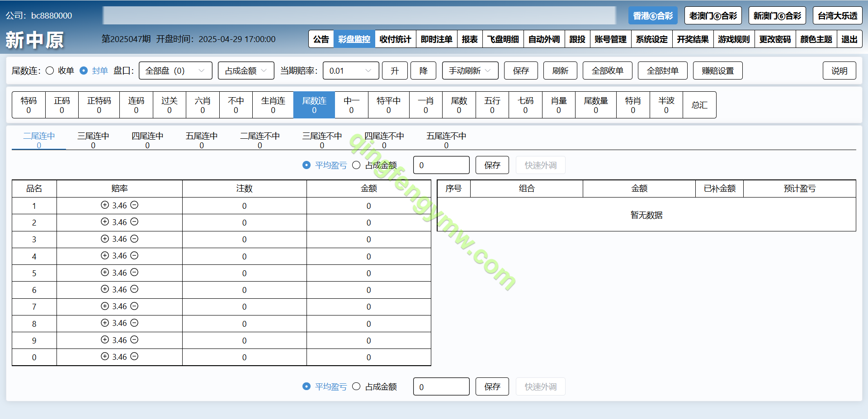This screenshot has width=868, height=419.
Task: Click upper 保存 next to amount field
Action: click(x=492, y=165)
